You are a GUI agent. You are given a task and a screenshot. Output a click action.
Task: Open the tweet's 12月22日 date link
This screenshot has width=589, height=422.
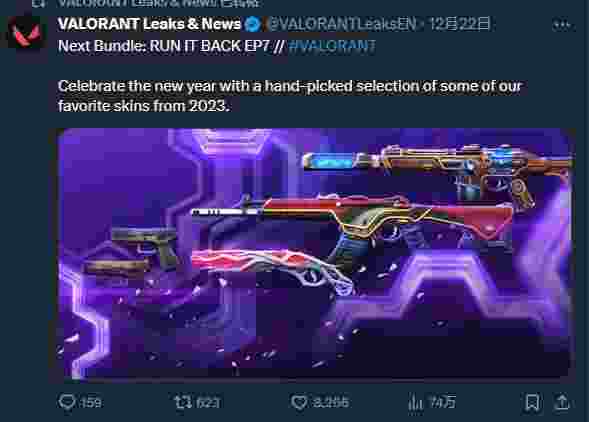[x=459, y=24]
